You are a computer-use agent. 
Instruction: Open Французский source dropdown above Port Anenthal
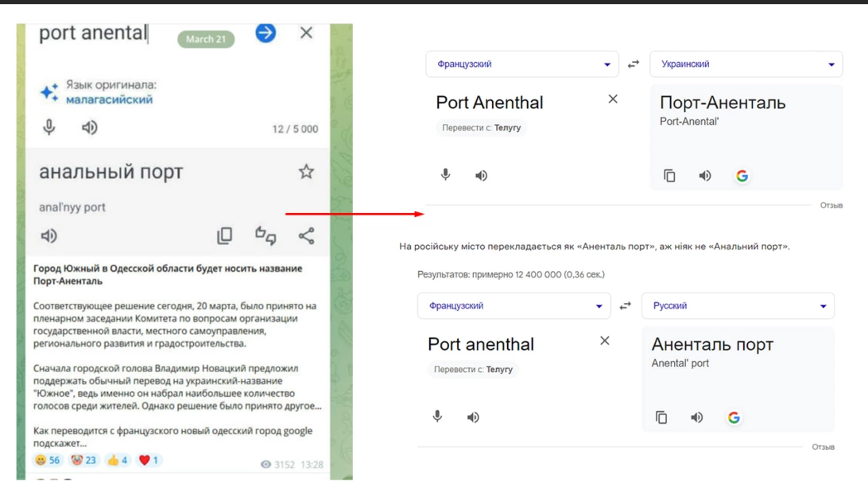522,64
